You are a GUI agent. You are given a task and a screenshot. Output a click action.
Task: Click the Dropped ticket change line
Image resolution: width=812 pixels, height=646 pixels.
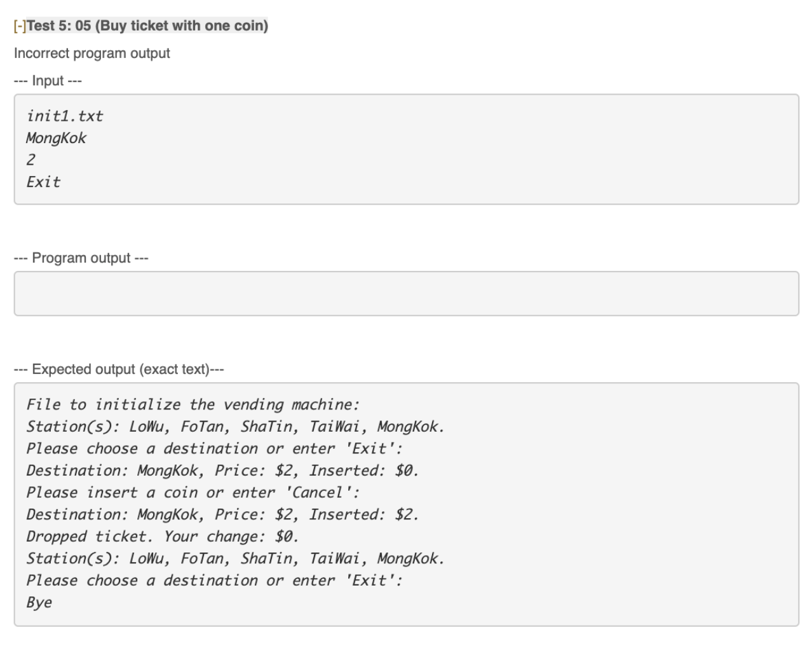(x=163, y=537)
